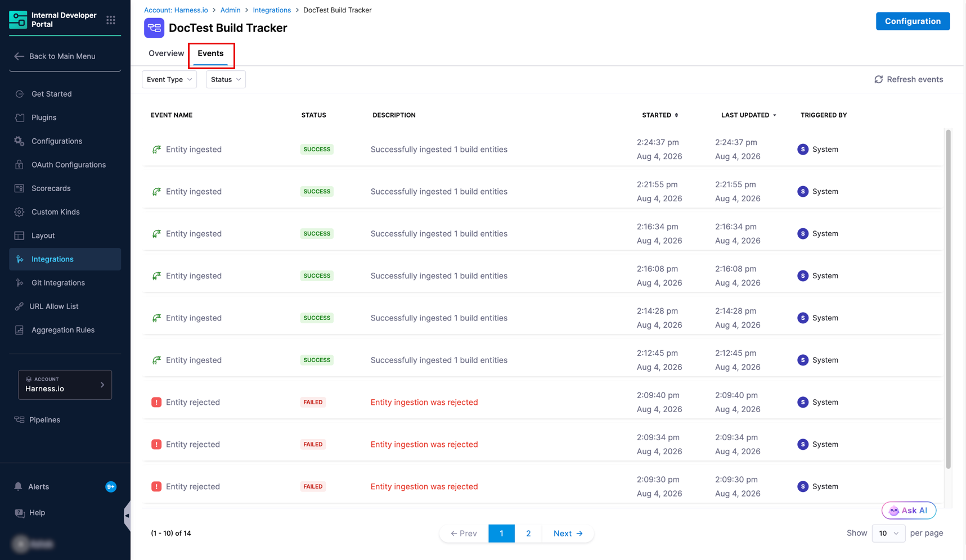Open the Event Type filter dropdown
Screen dimensions: 966x560
pos(169,79)
